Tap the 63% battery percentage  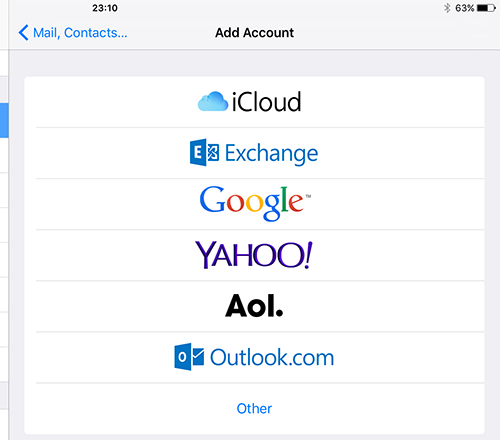coord(465,8)
